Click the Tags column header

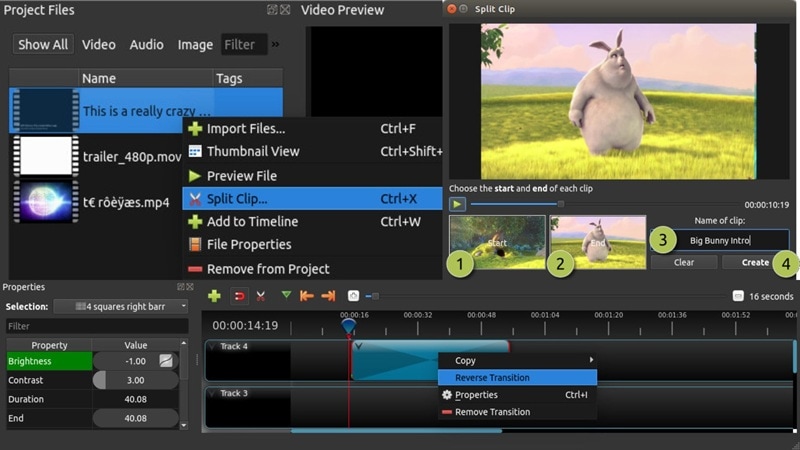(248, 78)
